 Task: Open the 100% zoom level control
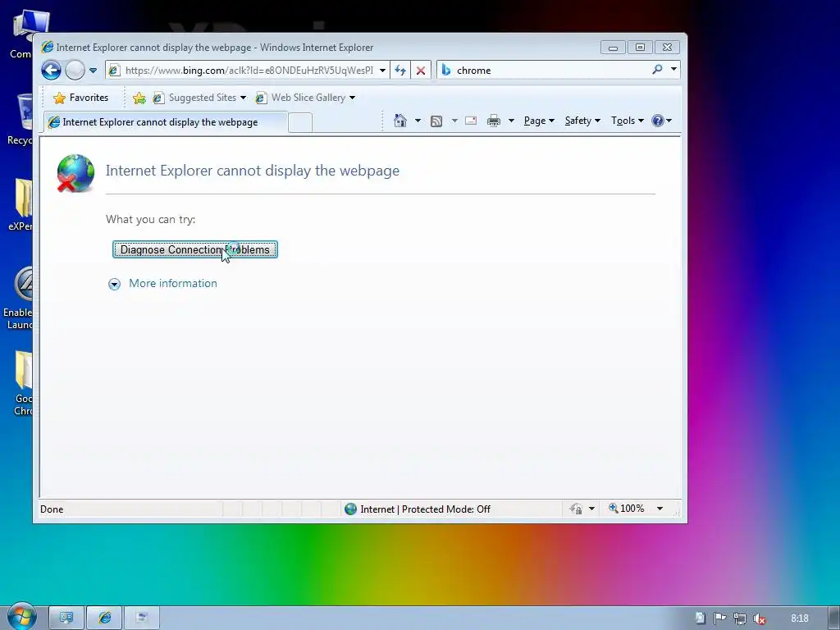pos(626,509)
